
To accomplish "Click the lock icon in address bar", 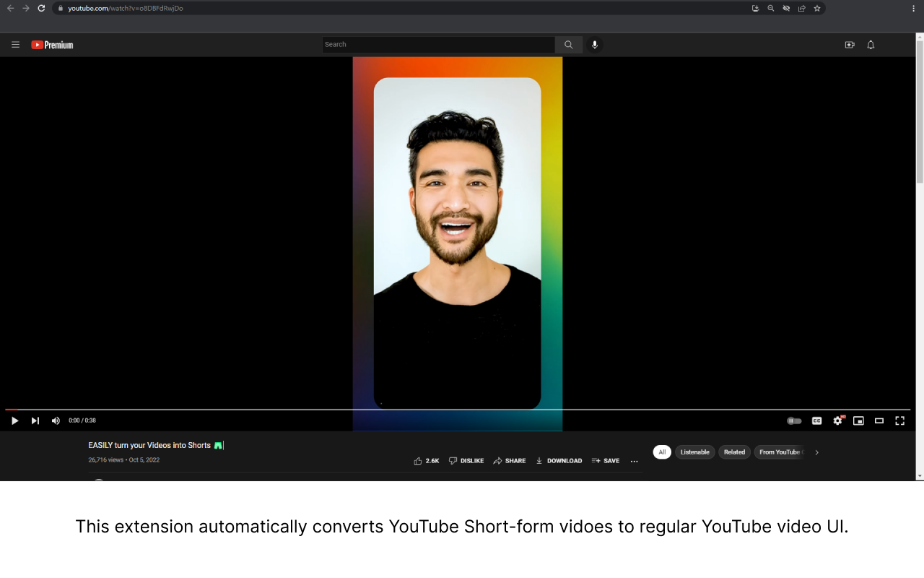I will click(x=61, y=8).
